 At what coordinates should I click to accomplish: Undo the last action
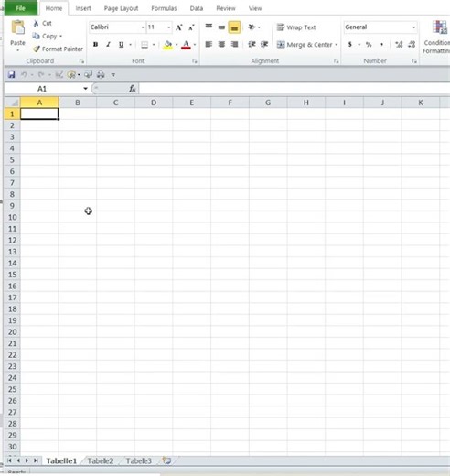pos(24,75)
